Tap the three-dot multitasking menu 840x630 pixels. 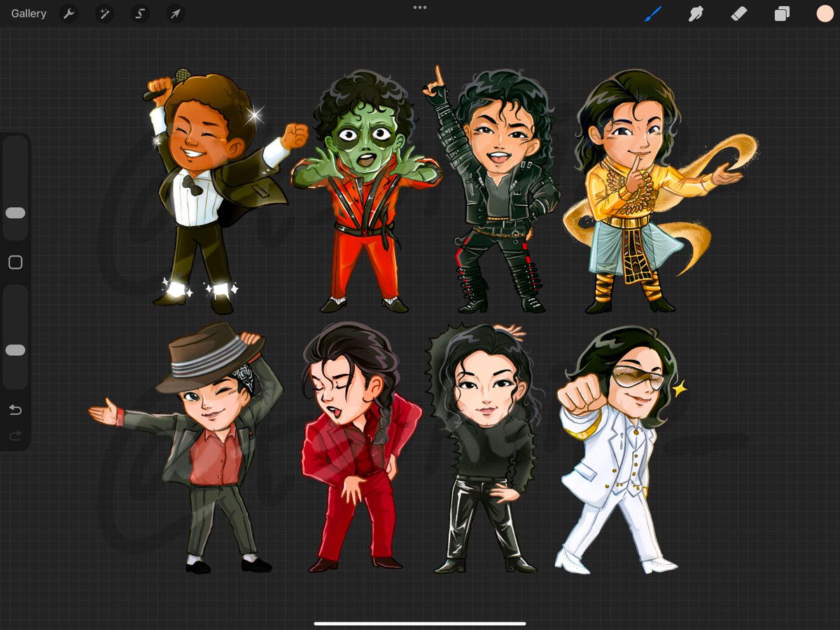tap(420, 7)
